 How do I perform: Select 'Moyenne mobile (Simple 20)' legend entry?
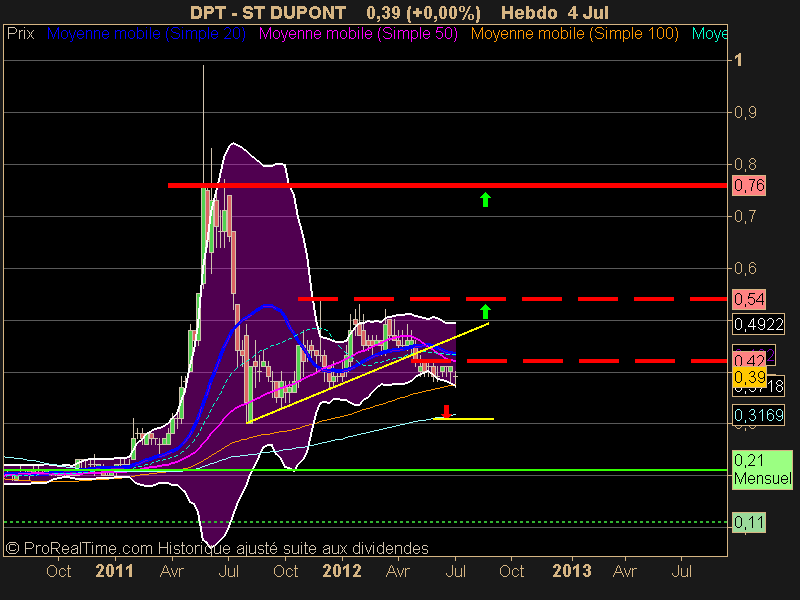(x=146, y=34)
